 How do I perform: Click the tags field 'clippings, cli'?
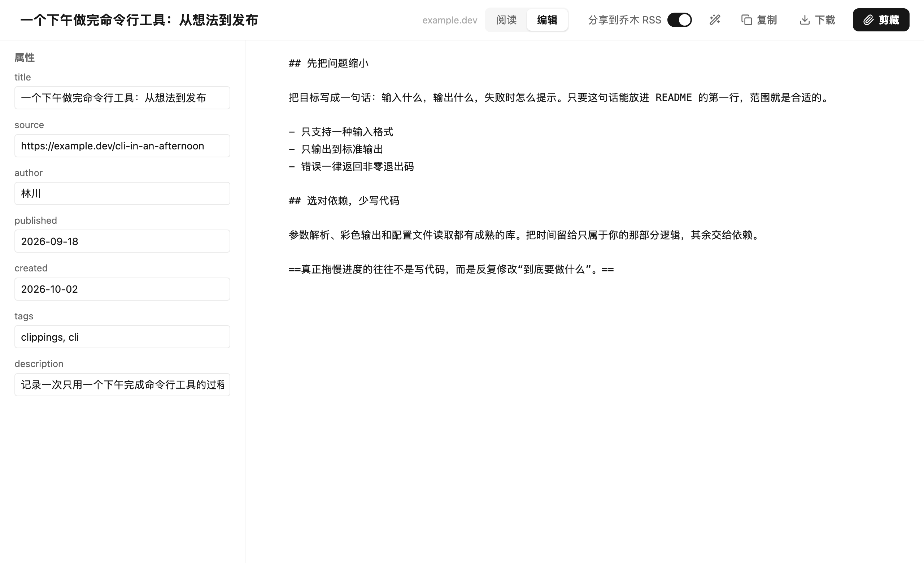click(122, 337)
